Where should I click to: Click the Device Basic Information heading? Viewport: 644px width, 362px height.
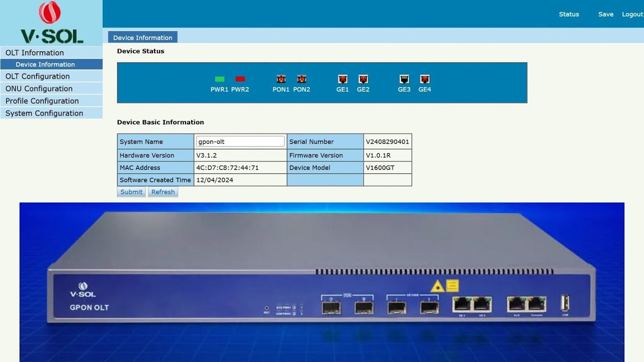[x=160, y=122]
